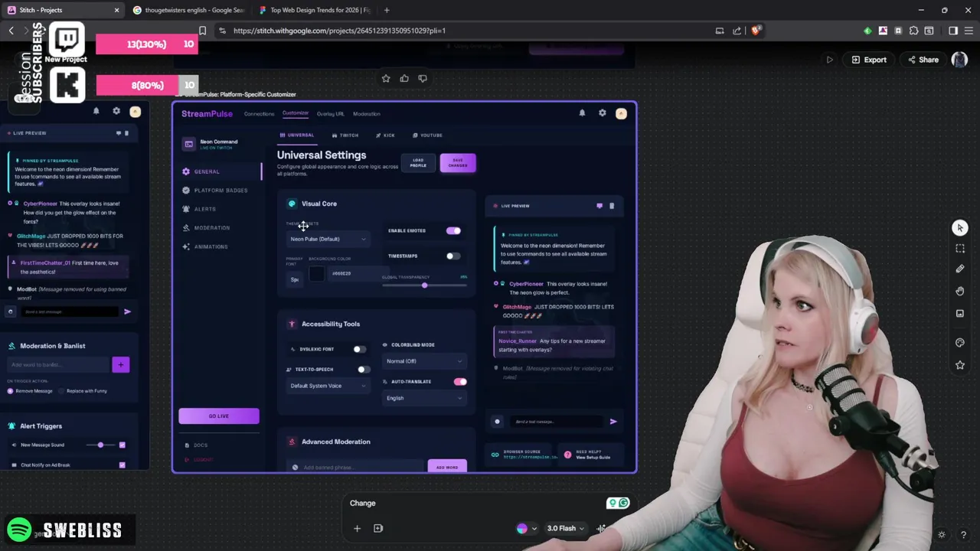
Task: Open General section in StreamPulse sidebar
Action: click(x=220, y=171)
